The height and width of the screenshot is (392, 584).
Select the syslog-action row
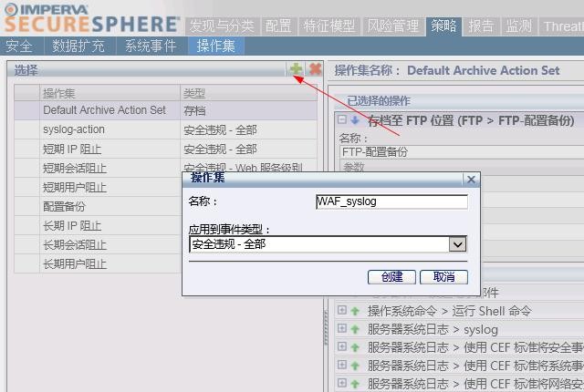[x=166, y=129]
